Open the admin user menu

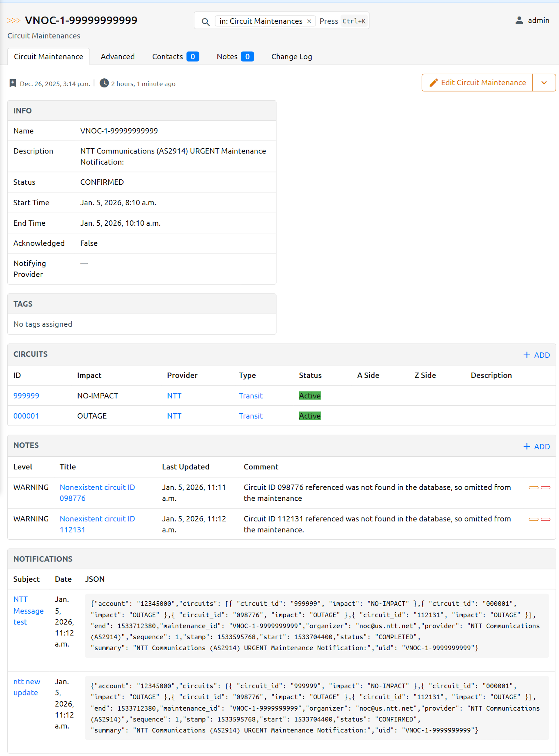538,20
